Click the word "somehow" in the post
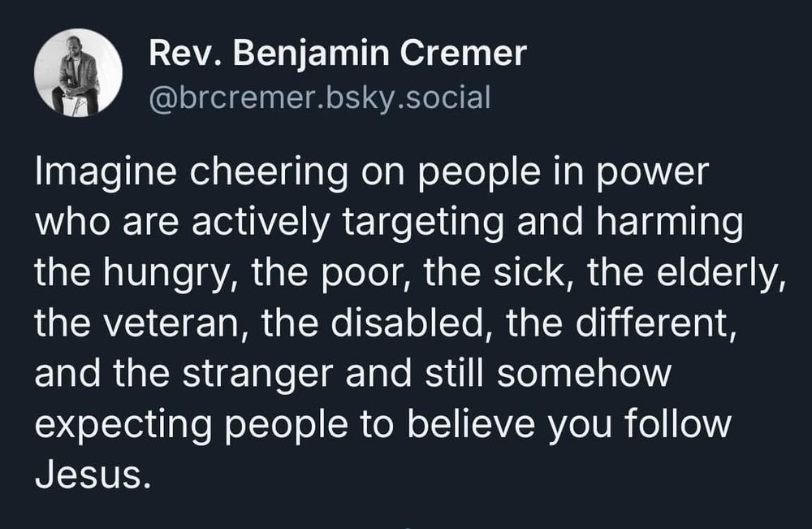The width and height of the screenshot is (812, 529). point(584,373)
